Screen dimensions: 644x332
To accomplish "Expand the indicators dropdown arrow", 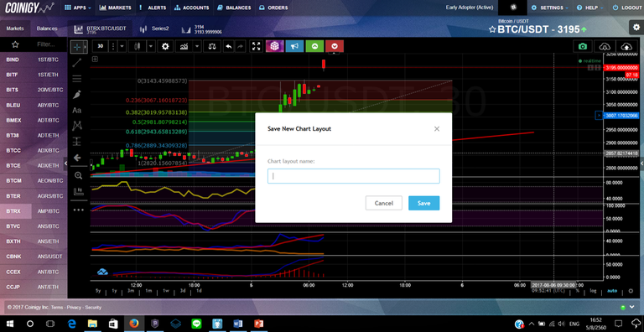I will (198, 46).
